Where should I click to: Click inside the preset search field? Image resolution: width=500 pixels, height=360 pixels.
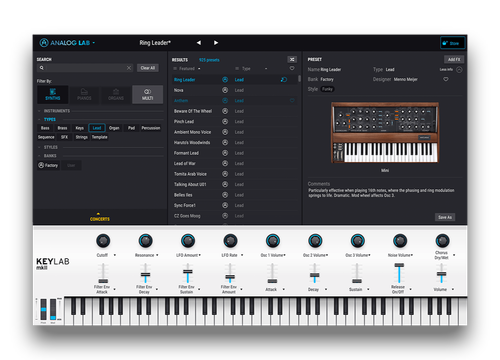85,68
